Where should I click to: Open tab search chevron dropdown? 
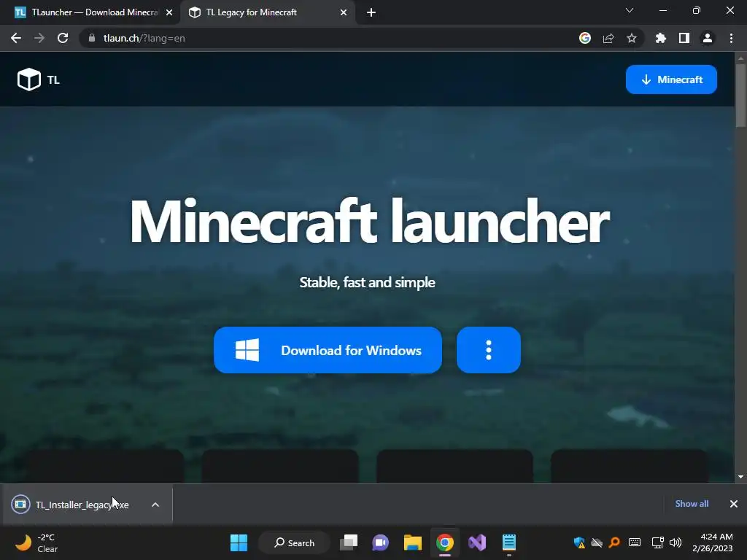tap(630, 10)
